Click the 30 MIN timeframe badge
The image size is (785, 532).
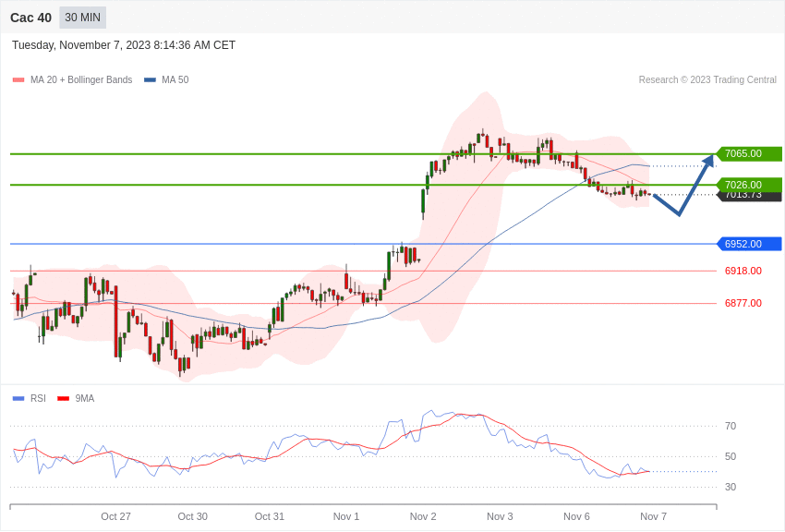pyautogui.click(x=82, y=18)
